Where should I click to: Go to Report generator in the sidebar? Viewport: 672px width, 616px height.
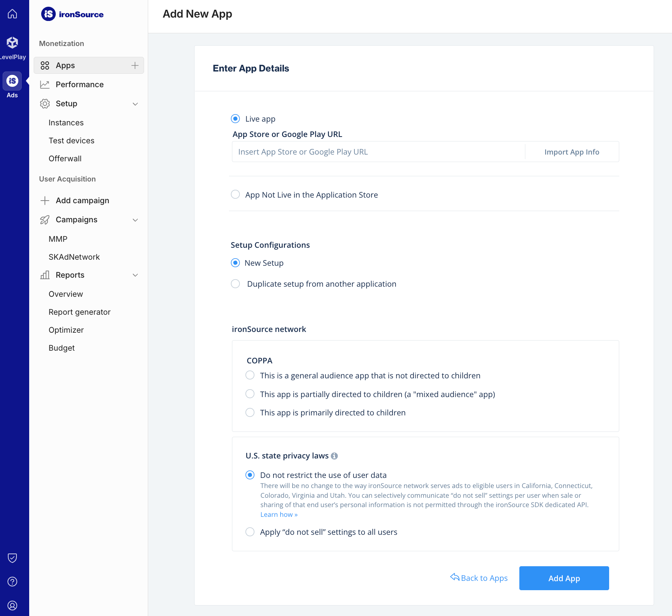79,312
